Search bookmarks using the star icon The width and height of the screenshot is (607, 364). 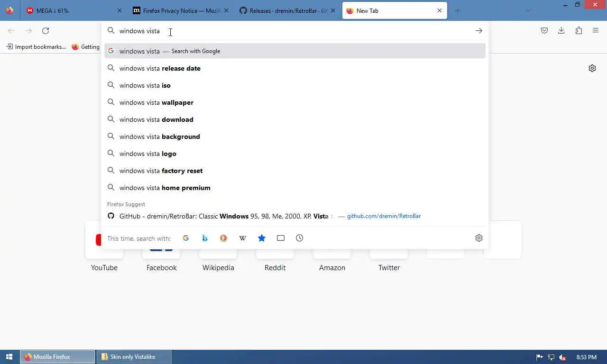pos(262,238)
